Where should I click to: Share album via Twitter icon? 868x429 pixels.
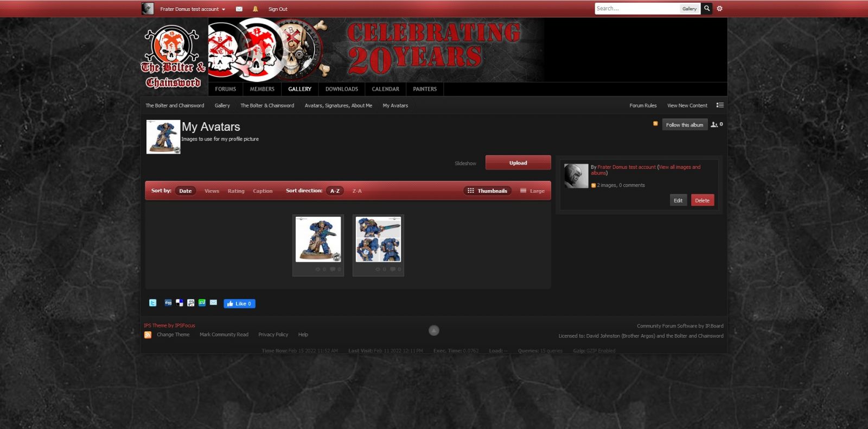point(153,303)
